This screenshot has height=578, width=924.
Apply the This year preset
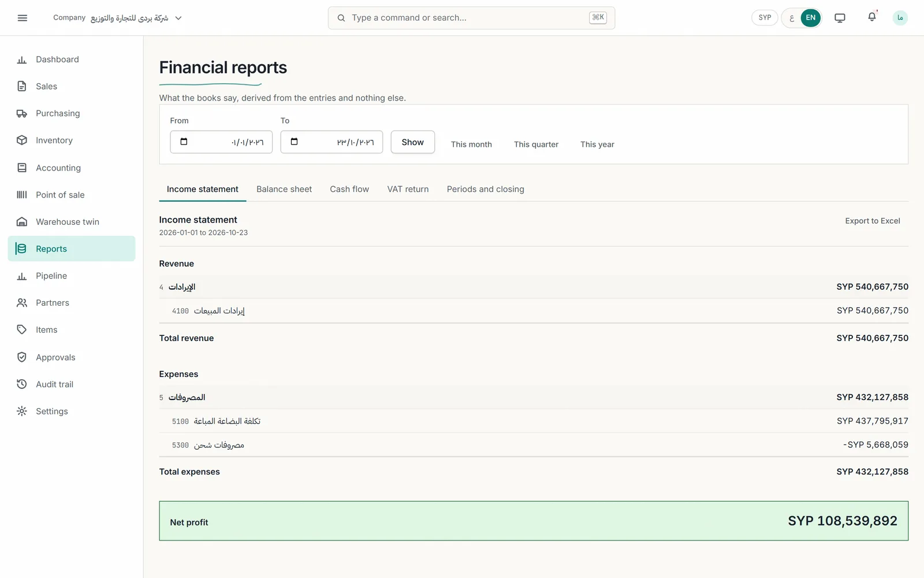point(597,144)
